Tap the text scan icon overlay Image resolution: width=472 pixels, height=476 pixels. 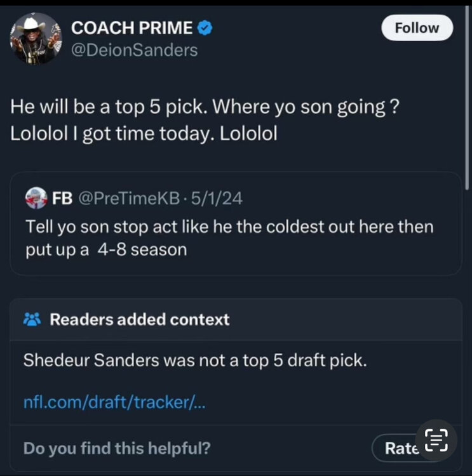click(436, 441)
